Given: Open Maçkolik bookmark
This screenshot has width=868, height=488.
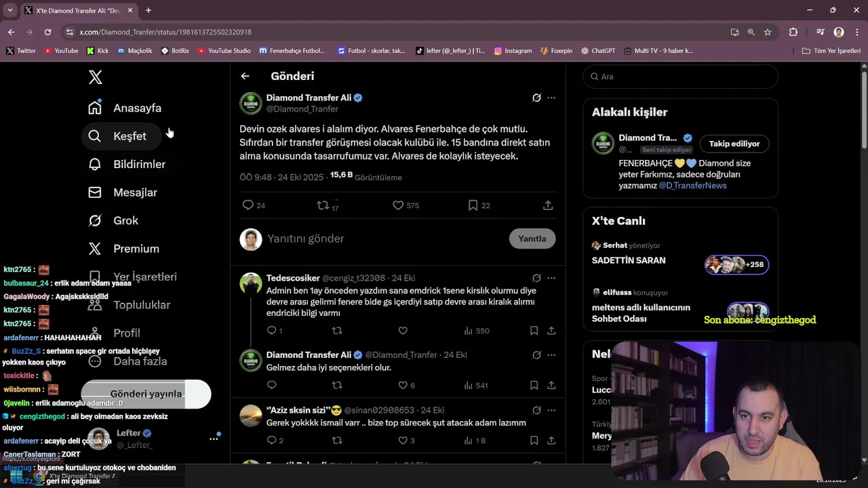Looking at the screenshot, I should [x=134, y=51].
